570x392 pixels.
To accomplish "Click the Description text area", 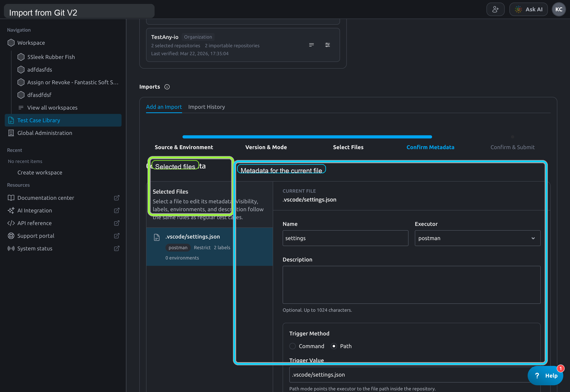I will (x=411, y=285).
